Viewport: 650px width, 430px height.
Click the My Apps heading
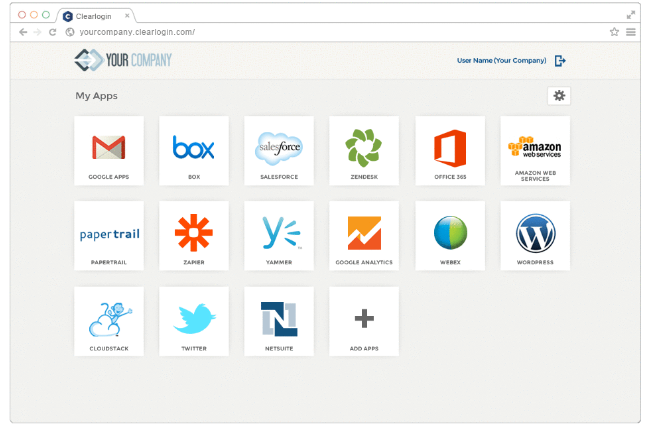point(96,96)
